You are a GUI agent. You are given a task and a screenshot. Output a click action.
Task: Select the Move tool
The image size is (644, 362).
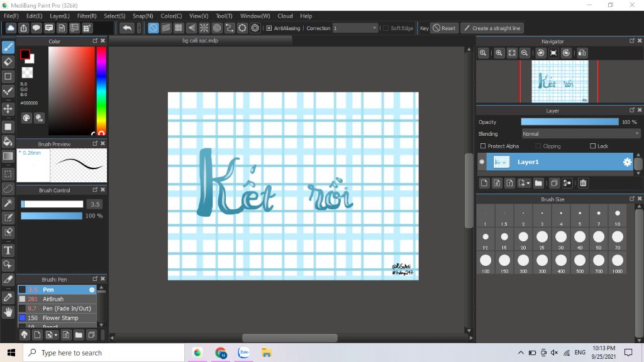click(8, 109)
